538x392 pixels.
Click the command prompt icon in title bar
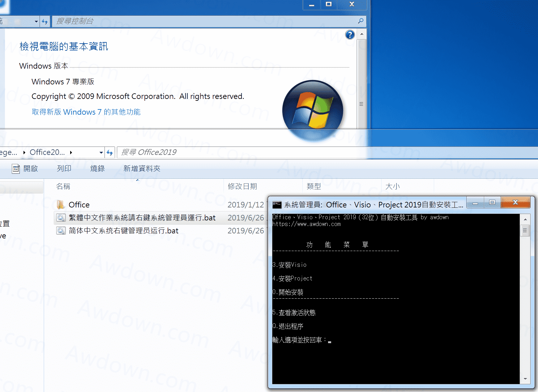(x=277, y=205)
